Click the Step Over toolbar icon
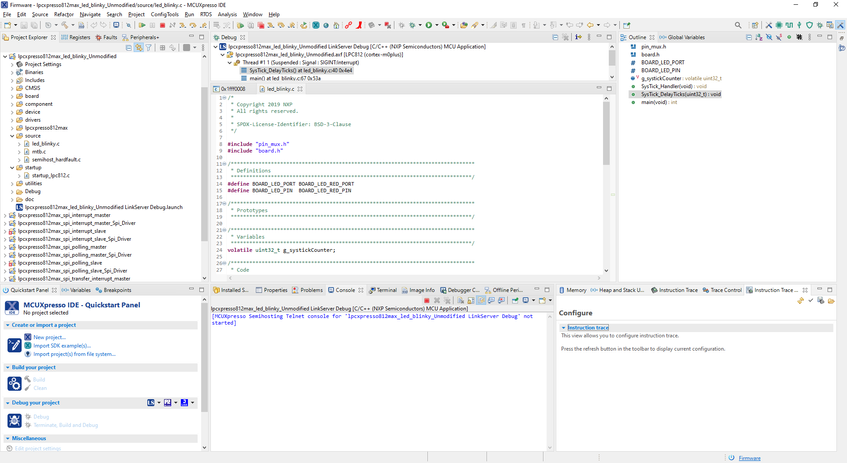This screenshot has height=463, width=847. tap(192, 25)
